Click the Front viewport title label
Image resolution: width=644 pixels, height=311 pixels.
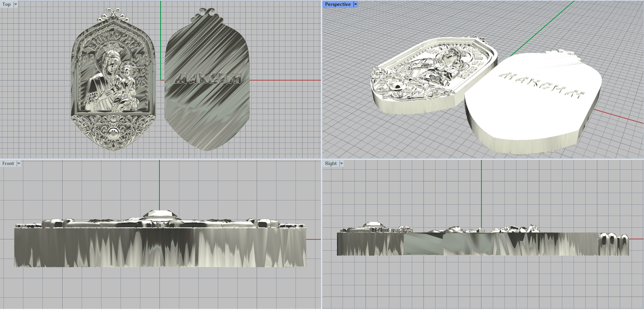click(x=8, y=164)
